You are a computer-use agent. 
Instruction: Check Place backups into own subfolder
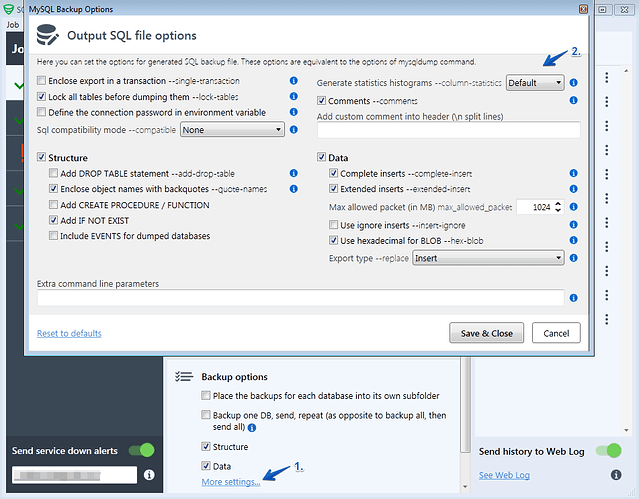click(206, 395)
